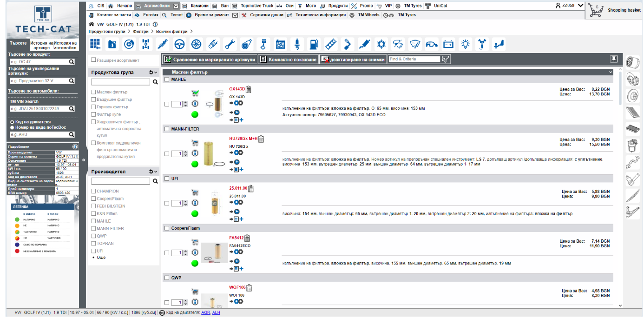Expand the ZZ059 user account menu

tap(580, 6)
